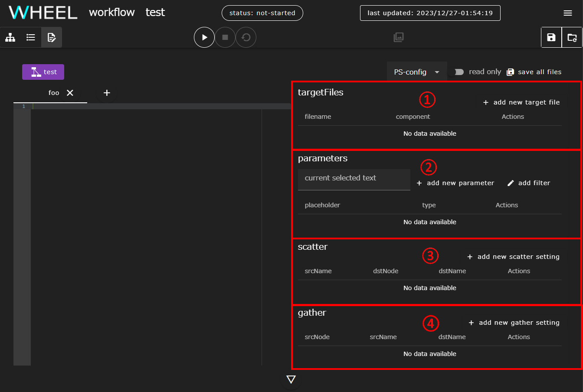Click the clean project reset icon
Screen dimensions: 583x392
[246, 37]
